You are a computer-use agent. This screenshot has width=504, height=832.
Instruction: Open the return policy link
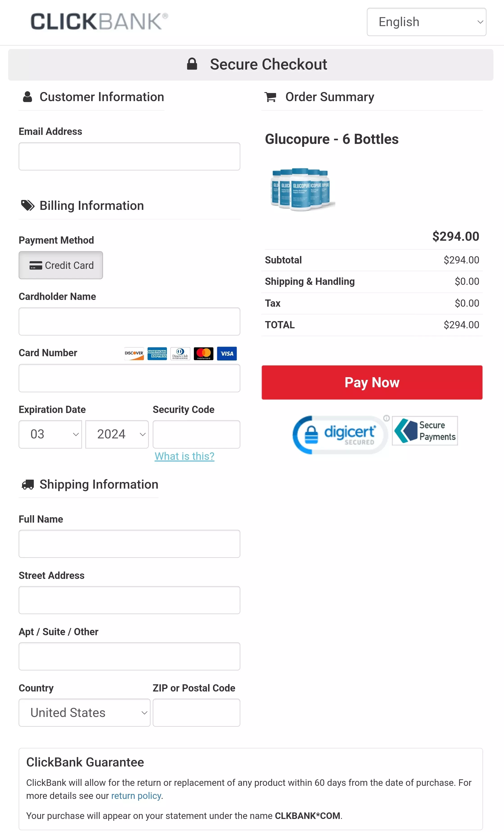click(136, 796)
